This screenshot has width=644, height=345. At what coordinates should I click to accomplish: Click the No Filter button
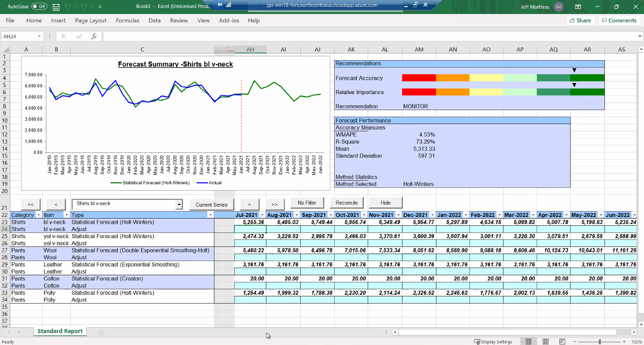point(307,203)
